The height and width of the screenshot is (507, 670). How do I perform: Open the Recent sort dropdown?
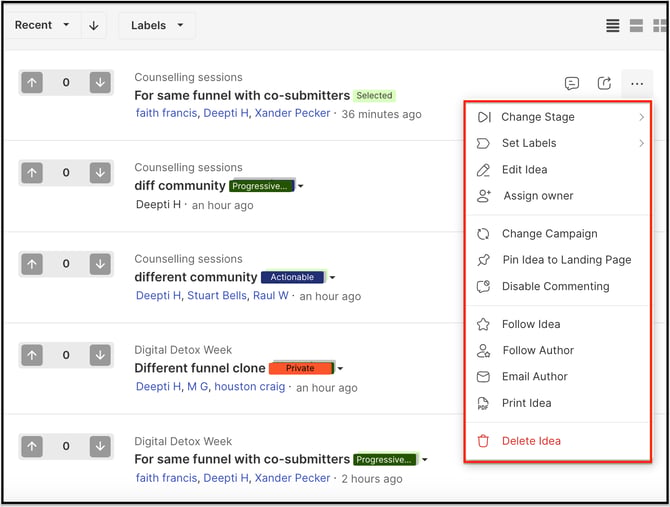[42, 25]
